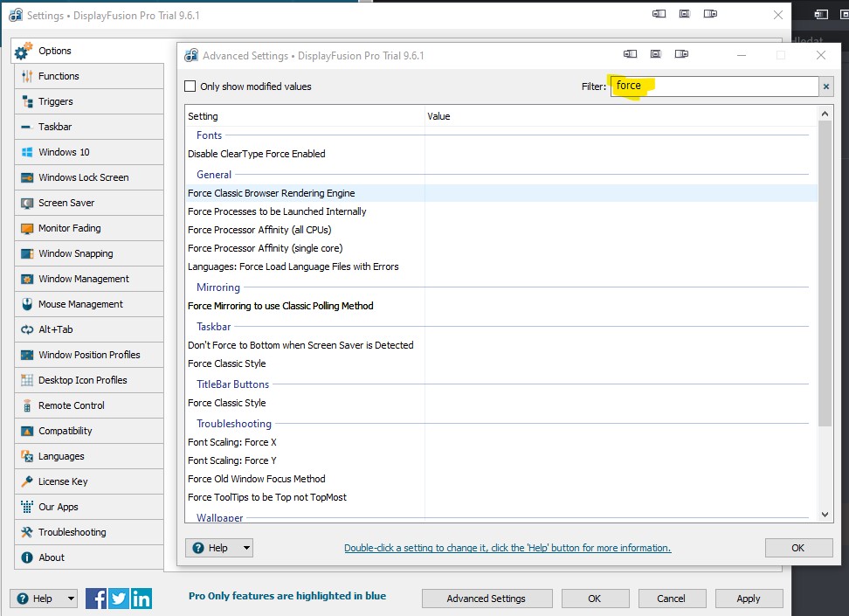Click the double-click a setting help link
Image resolution: width=849 pixels, height=616 pixels.
click(507, 548)
